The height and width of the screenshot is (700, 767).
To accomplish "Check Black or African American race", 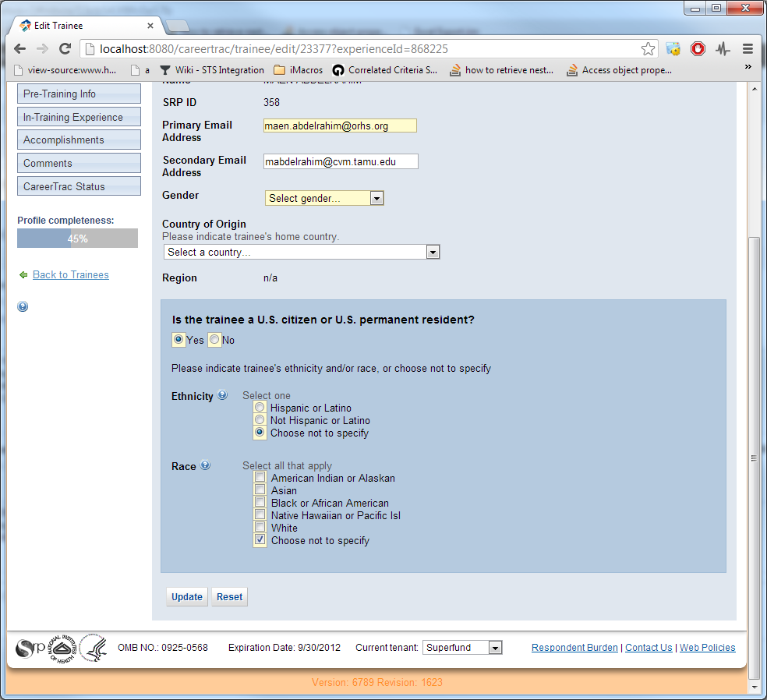I will (260, 502).
